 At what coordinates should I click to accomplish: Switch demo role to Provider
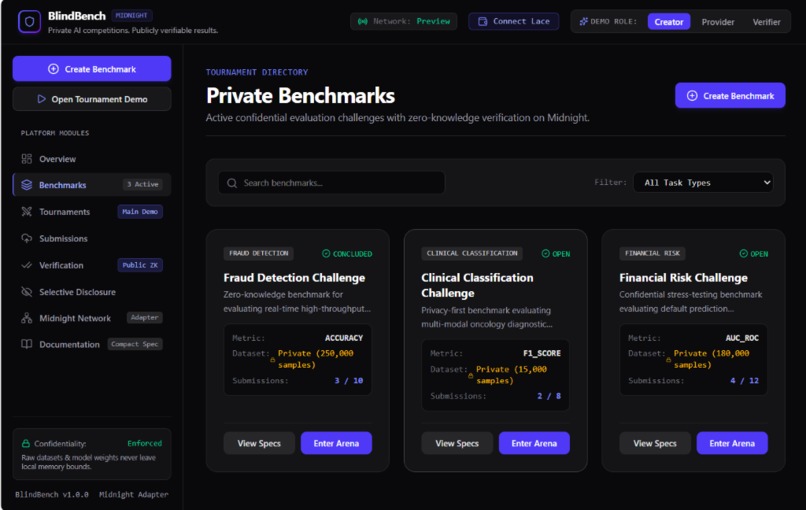(x=718, y=22)
